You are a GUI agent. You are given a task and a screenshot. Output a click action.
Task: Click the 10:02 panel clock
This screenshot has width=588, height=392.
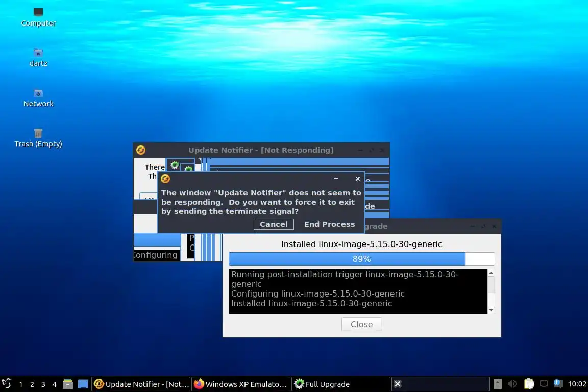(577, 384)
